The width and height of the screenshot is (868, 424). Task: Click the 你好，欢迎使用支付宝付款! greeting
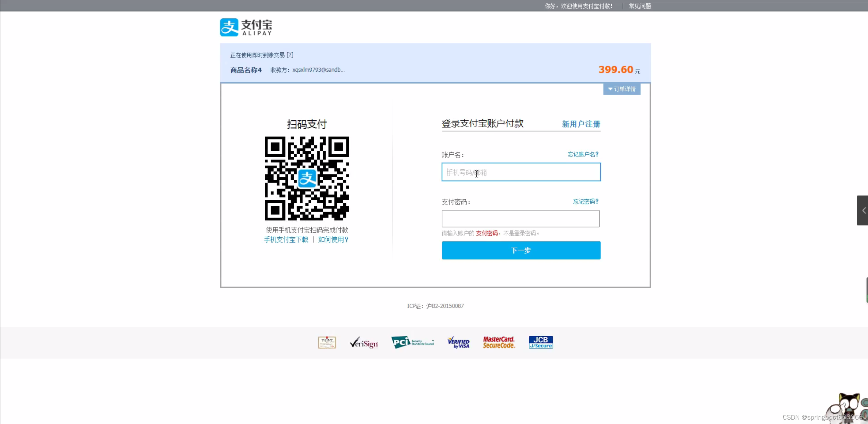578,6
